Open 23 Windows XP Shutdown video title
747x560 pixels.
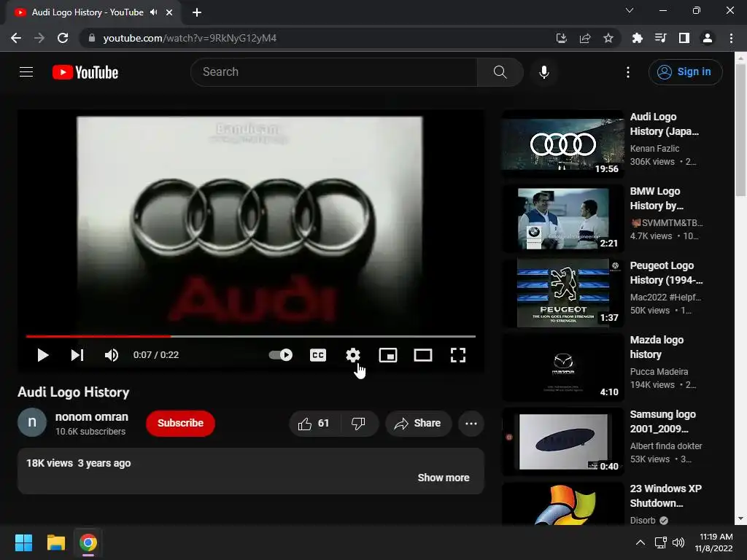(x=665, y=496)
